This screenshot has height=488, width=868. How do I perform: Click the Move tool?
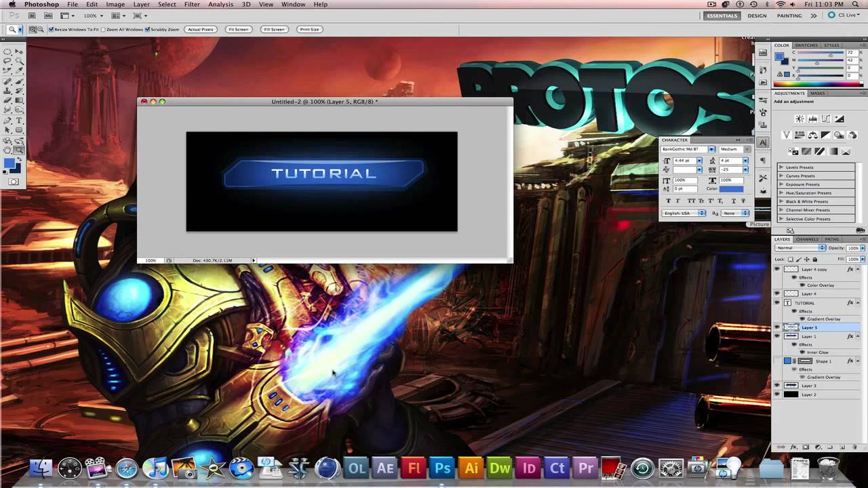pyautogui.click(x=19, y=51)
